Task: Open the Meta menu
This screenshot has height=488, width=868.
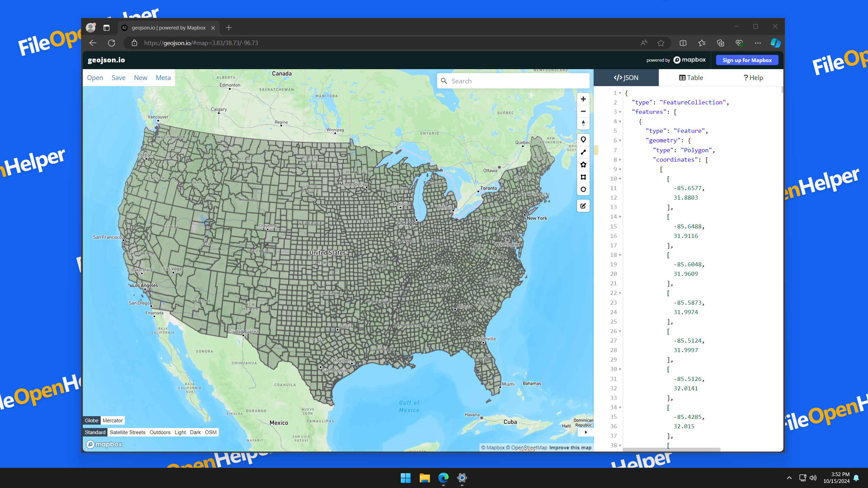Action: tap(163, 78)
